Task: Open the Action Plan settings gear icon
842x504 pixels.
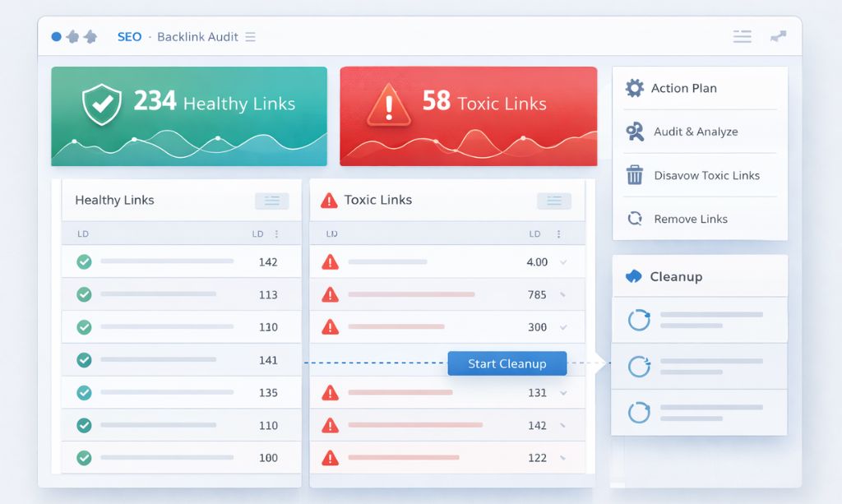Action: pyautogui.click(x=634, y=88)
